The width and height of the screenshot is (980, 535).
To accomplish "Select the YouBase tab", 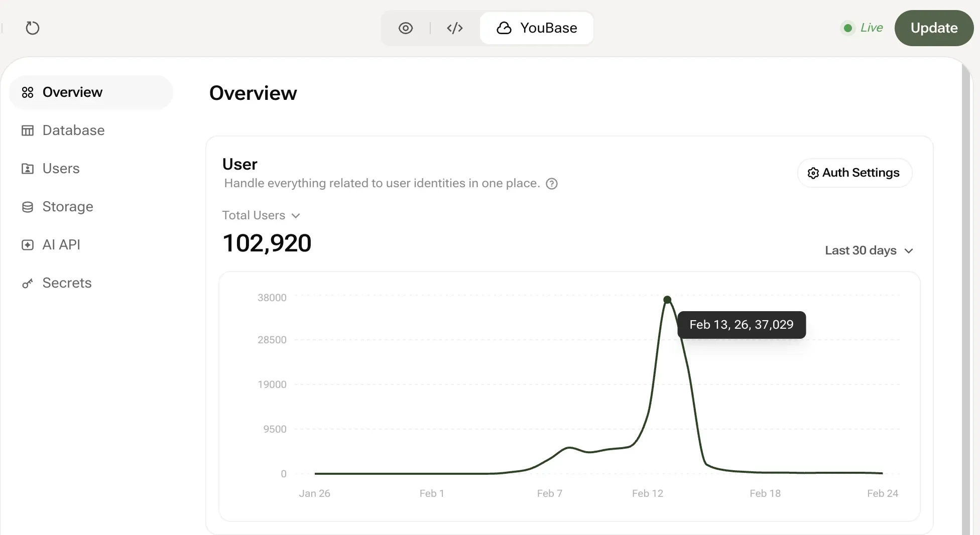I will click(x=537, y=28).
